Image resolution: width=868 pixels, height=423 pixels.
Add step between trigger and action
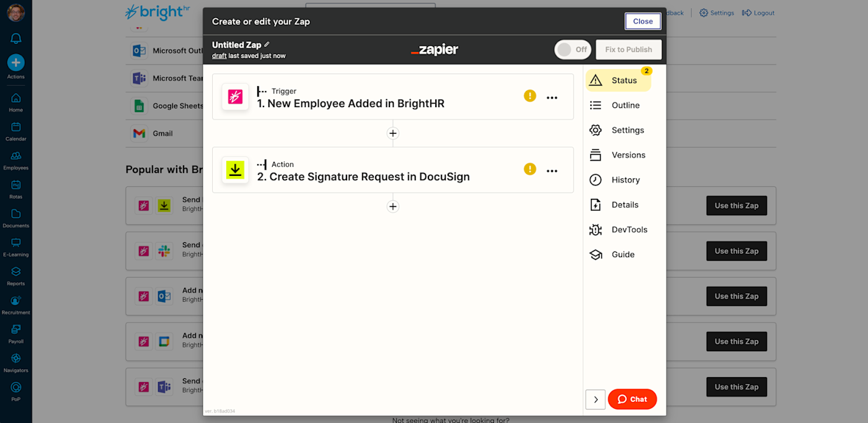[392, 133]
